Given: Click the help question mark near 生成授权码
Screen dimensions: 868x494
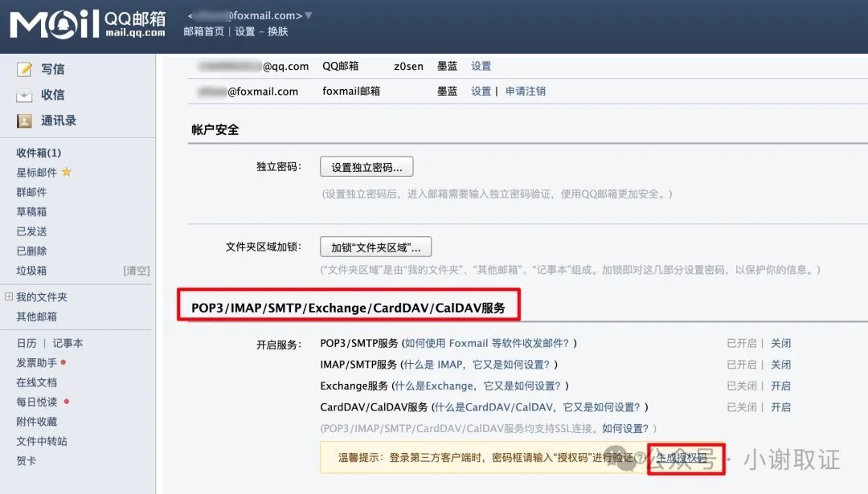Looking at the screenshot, I should tap(640, 458).
